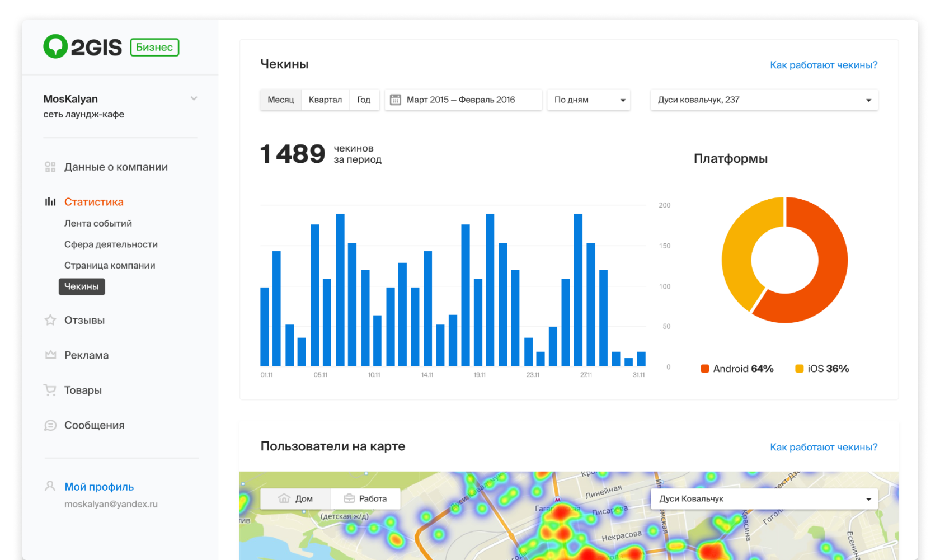Click the iOS legend yellow swatch
The width and height of the screenshot is (940, 560).
(800, 369)
